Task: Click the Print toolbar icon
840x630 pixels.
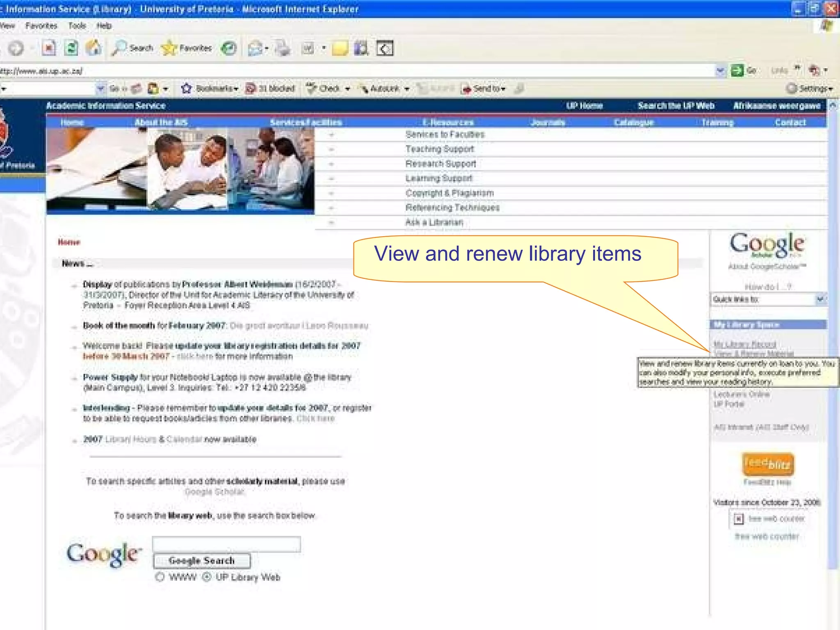Action: pos(282,48)
